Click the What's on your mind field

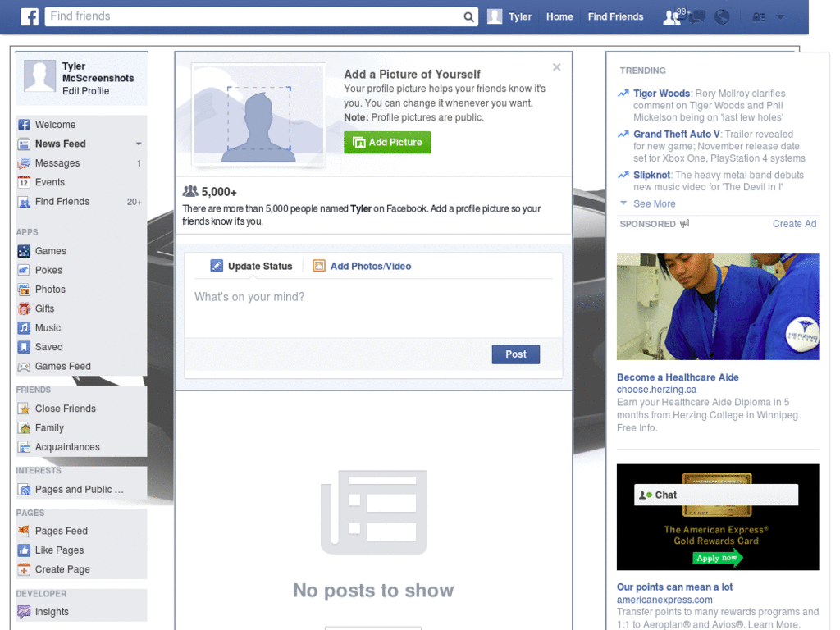tap(373, 308)
